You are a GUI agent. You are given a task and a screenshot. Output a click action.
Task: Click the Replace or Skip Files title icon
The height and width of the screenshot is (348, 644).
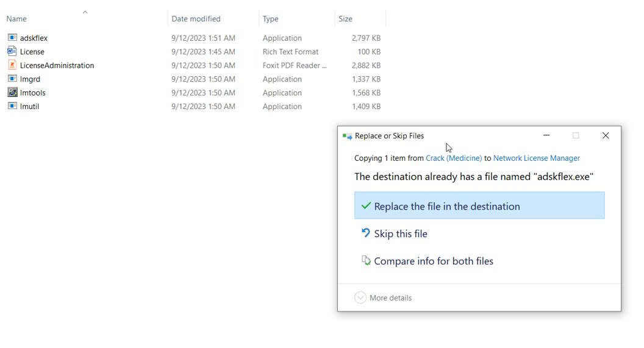tap(347, 136)
